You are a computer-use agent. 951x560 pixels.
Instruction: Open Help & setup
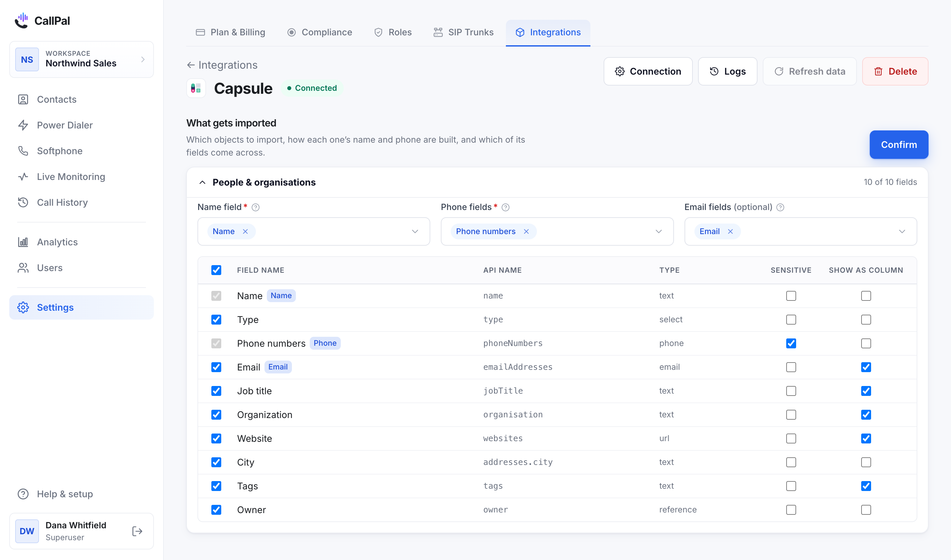[x=82, y=494]
